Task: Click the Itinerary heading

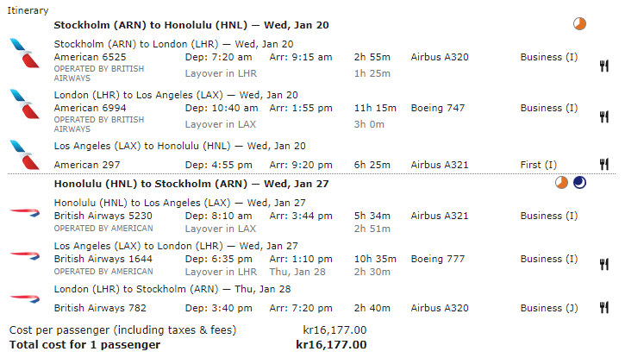Action: pyautogui.click(x=28, y=9)
